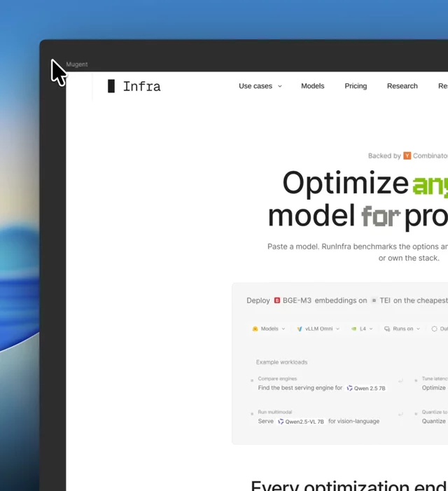This screenshot has height=491, width=448.
Task: Click the Qwen logo beside Qwen2.5-VL 7B
Action: 281,422
